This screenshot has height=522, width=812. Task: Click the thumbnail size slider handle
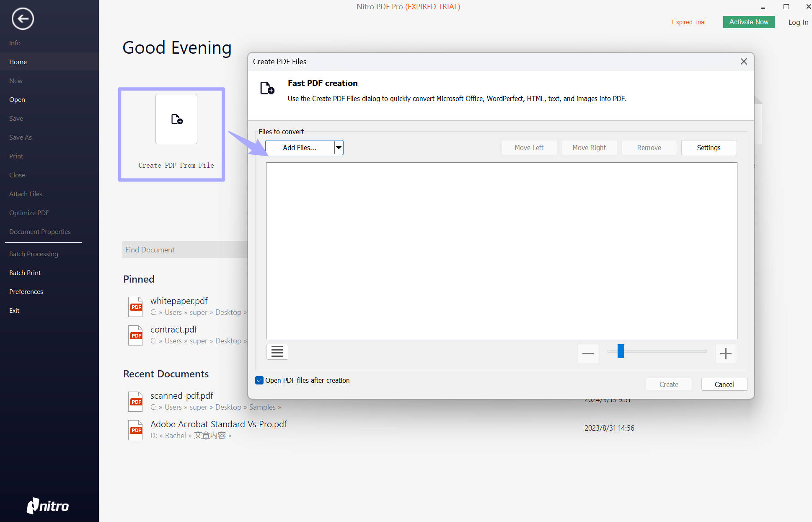(x=621, y=351)
